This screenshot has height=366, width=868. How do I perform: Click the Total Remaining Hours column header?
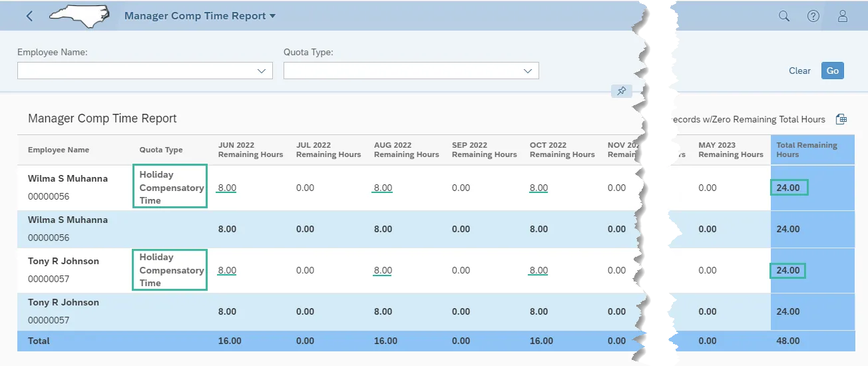[807, 150]
